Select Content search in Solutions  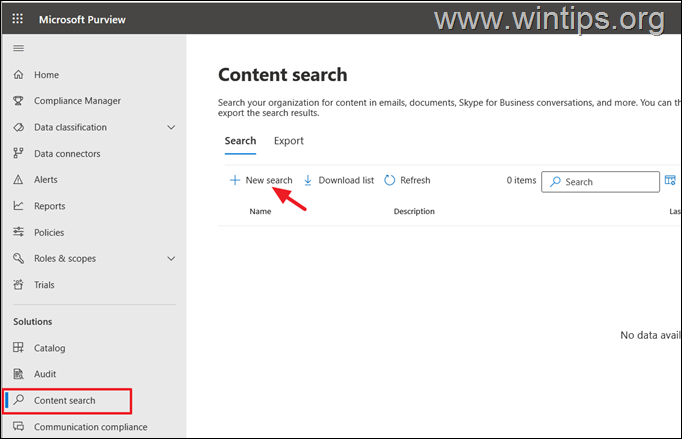(x=67, y=401)
